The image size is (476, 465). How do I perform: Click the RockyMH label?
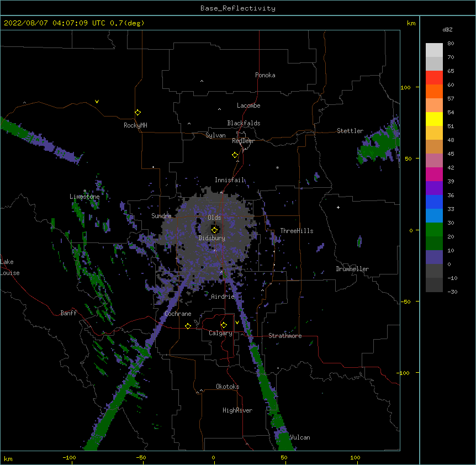click(135, 125)
